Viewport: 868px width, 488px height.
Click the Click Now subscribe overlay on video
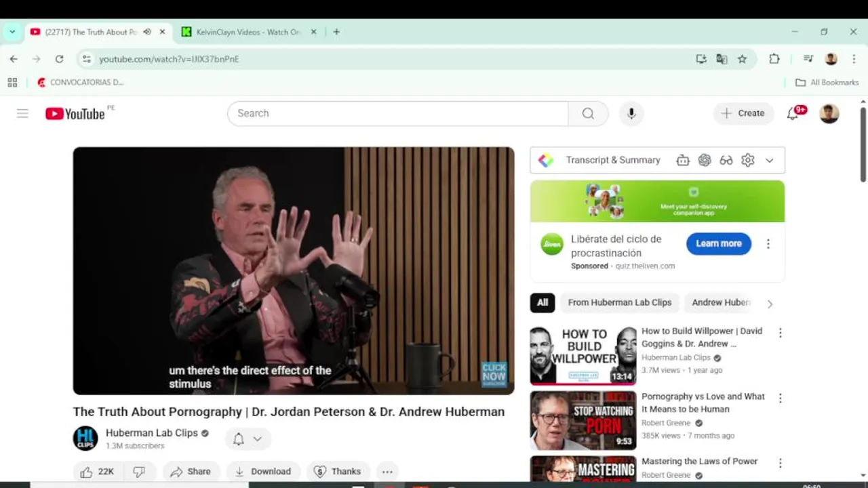point(494,374)
